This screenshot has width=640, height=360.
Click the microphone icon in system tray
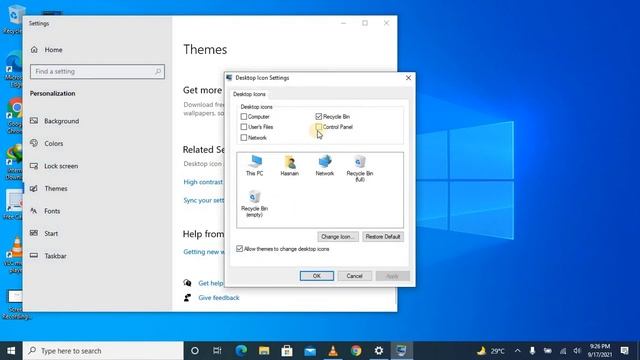532,351
